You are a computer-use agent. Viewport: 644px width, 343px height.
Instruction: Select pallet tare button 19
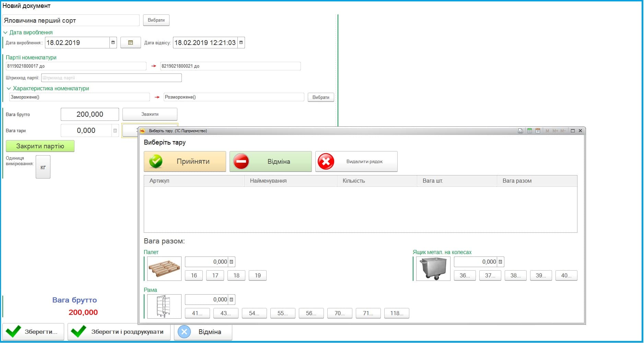coord(258,275)
